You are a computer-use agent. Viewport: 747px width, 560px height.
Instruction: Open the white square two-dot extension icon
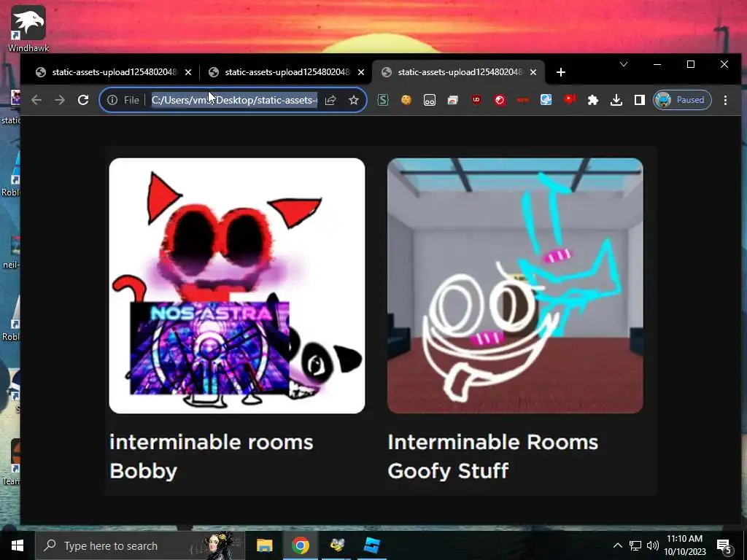430,100
